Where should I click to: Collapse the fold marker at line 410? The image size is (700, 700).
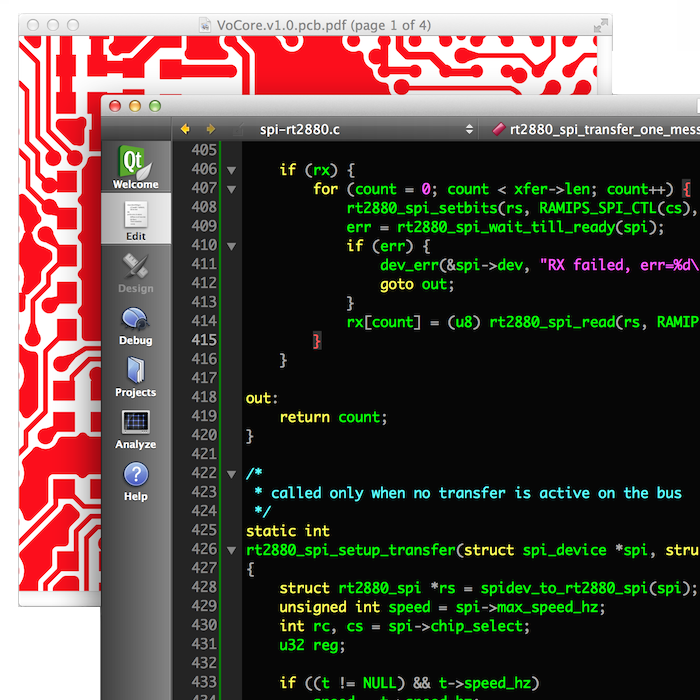(232, 246)
